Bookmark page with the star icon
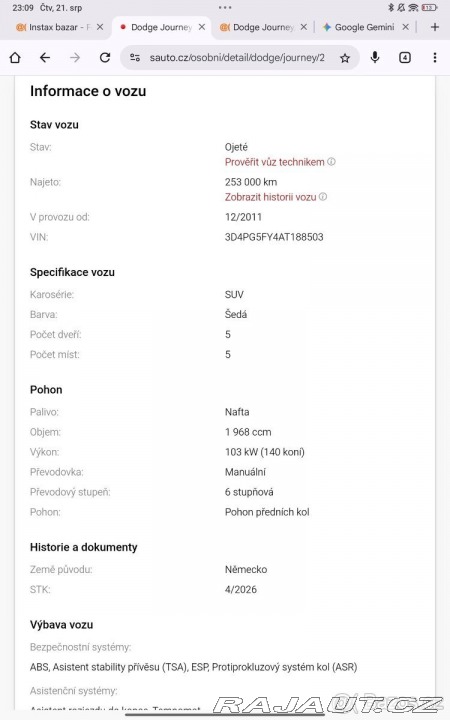The image size is (450, 720). [345, 58]
